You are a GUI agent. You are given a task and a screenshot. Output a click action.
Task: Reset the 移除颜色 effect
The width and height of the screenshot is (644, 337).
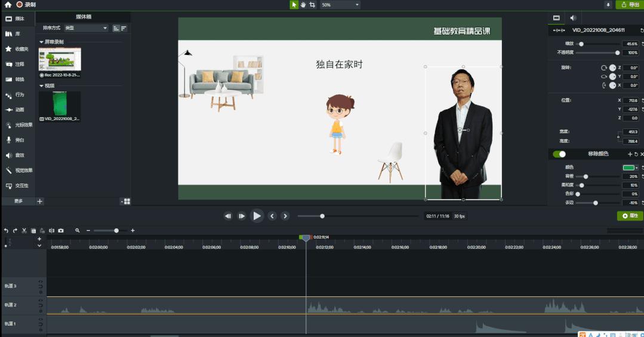[636, 154]
